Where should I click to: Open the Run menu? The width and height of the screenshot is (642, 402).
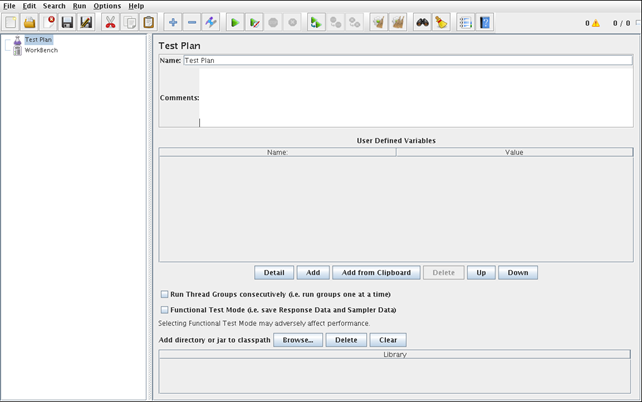point(79,6)
